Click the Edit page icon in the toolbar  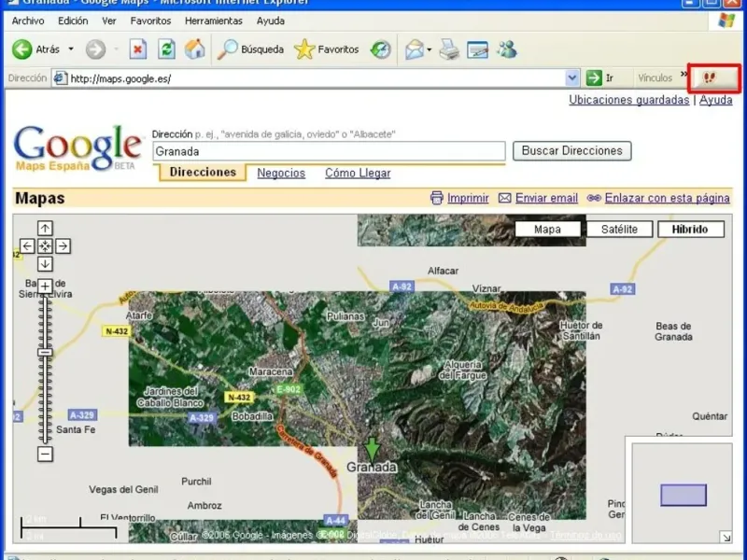(x=477, y=49)
